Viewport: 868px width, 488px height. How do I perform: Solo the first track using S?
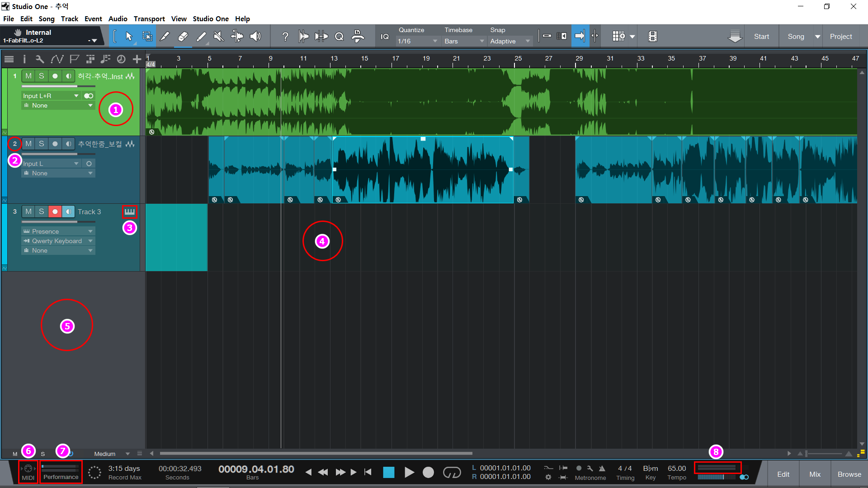pyautogui.click(x=42, y=76)
